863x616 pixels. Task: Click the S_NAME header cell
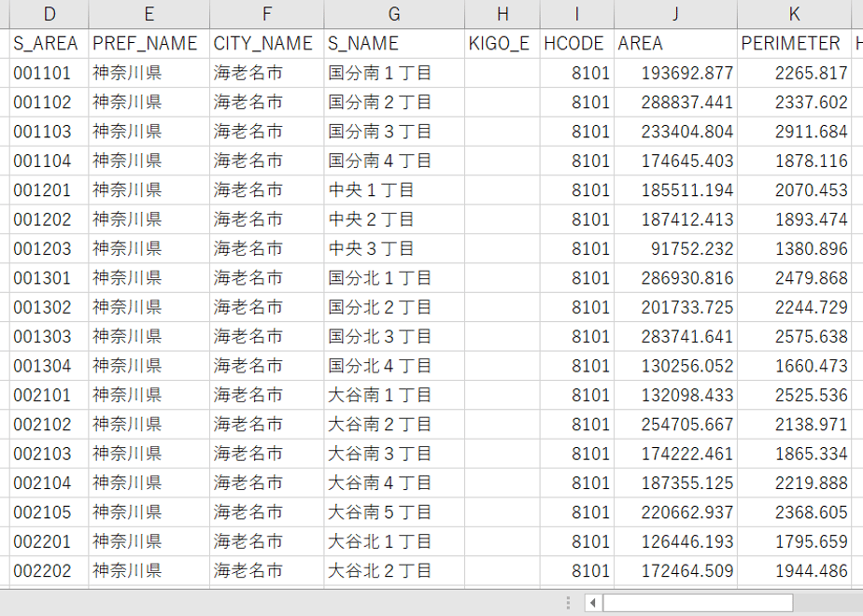(x=394, y=44)
